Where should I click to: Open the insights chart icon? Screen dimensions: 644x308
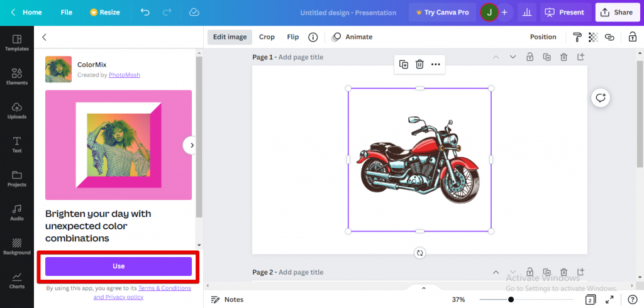pos(526,12)
